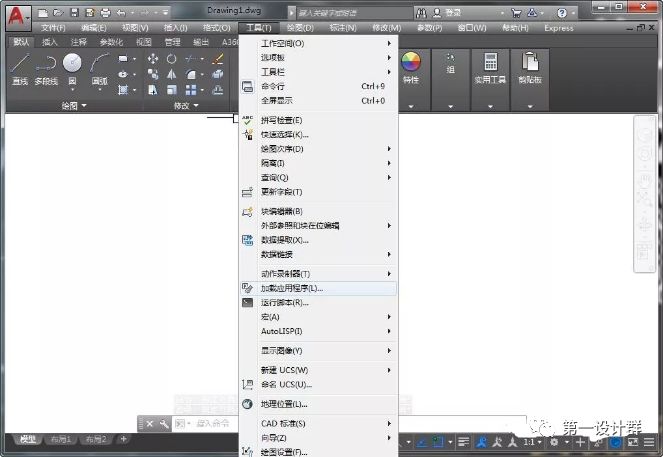
Task: Click the Command Line (命令行) menu entry
Action: [318, 87]
